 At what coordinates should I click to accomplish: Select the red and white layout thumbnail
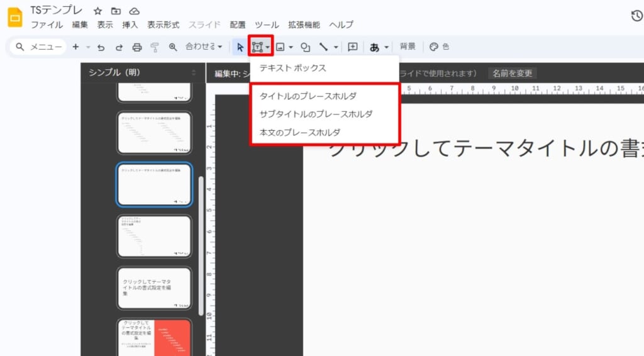[154, 337]
